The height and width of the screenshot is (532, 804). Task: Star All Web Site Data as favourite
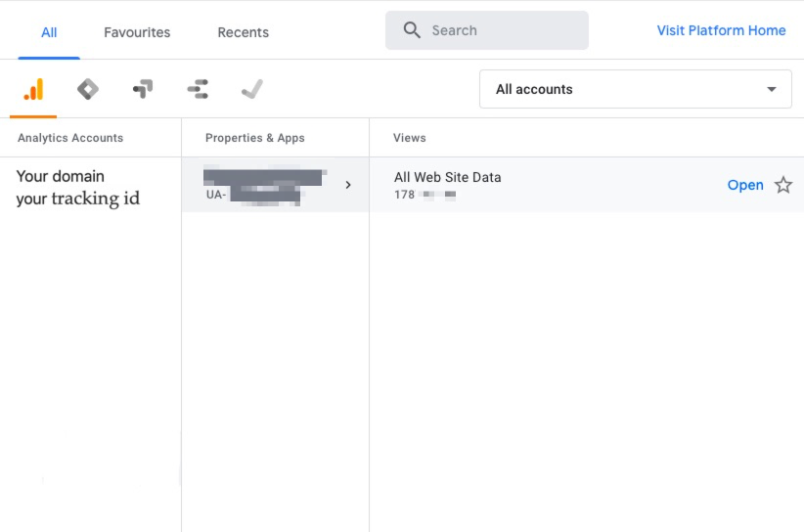783,185
